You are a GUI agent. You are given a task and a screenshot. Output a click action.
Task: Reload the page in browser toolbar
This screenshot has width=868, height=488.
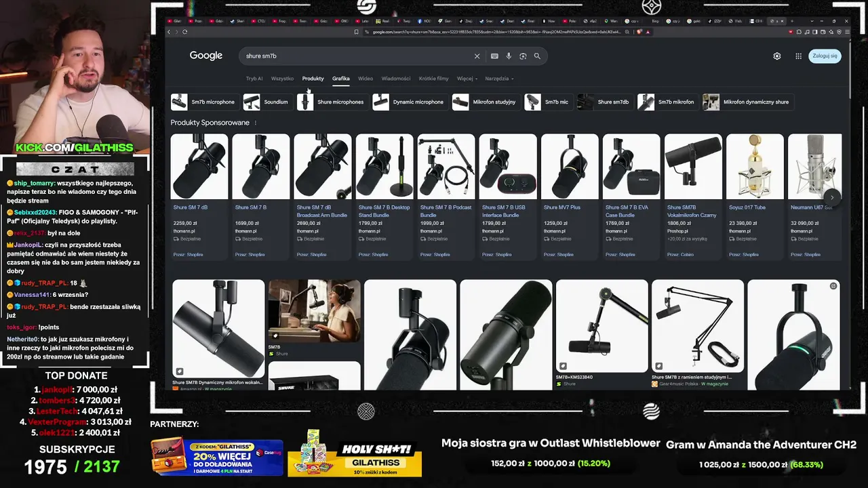[184, 32]
